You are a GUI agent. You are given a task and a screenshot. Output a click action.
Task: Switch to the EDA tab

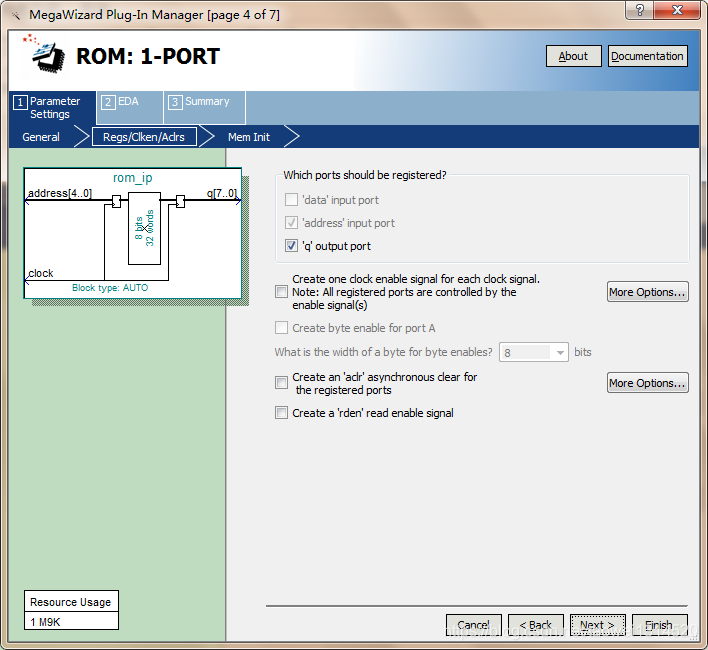click(130, 107)
